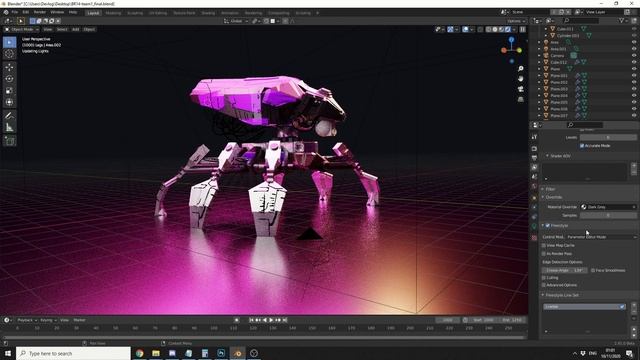Toggle the Advanced Options checkbox

[544, 285]
